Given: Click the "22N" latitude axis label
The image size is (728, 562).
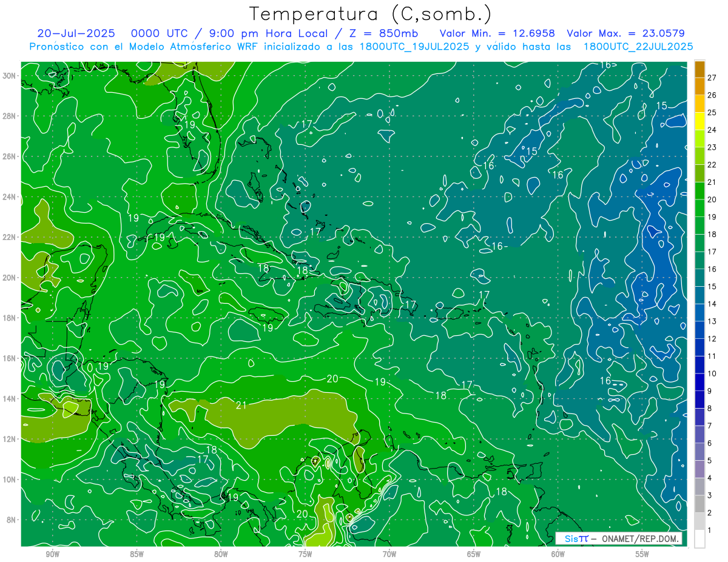Looking at the screenshot, I should click(x=10, y=237).
